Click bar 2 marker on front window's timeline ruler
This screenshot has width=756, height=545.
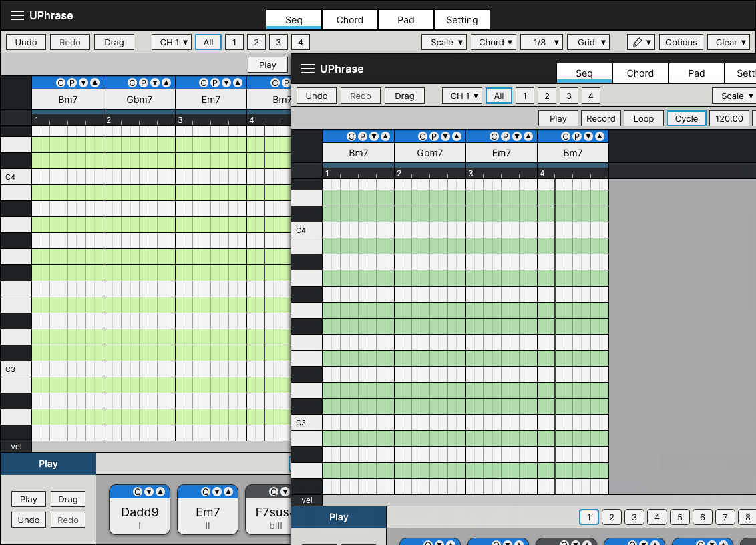[x=399, y=173]
